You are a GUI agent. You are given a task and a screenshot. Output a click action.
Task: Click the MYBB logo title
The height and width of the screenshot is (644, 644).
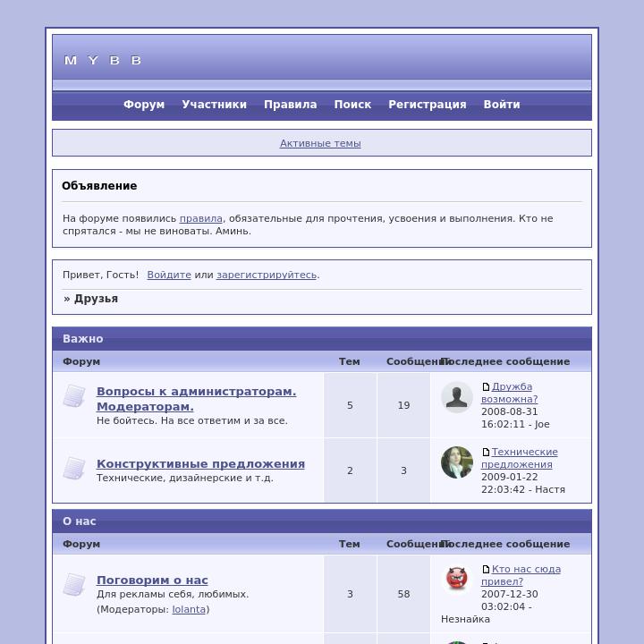[x=103, y=61]
